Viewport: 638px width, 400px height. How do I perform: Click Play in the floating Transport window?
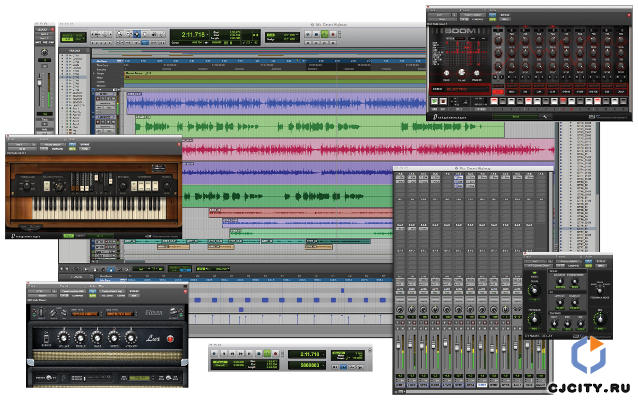click(x=267, y=354)
